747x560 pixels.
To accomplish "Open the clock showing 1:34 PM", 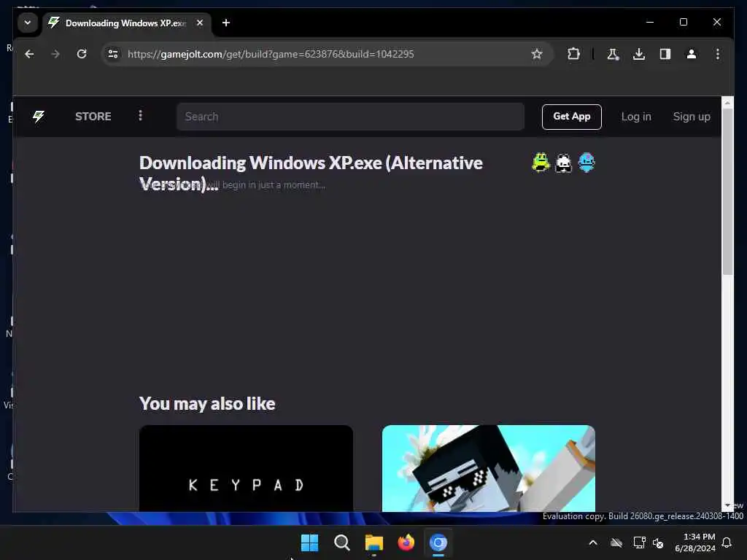I will point(695,542).
